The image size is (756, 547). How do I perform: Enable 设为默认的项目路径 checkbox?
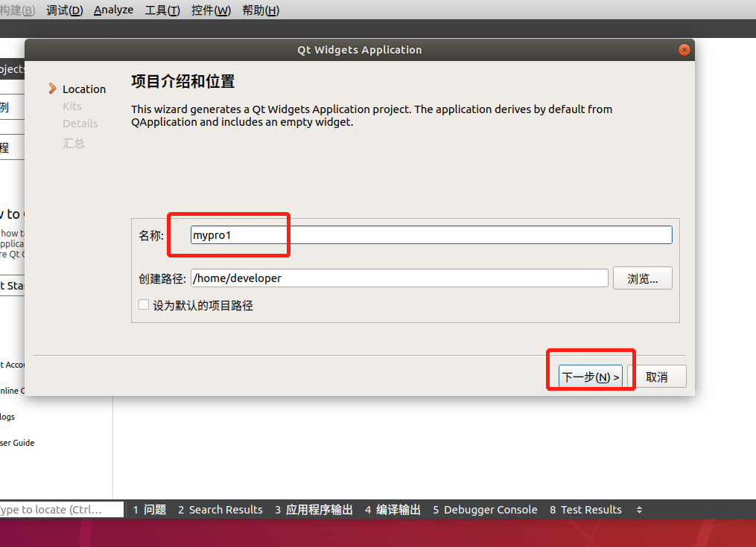(144, 305)
